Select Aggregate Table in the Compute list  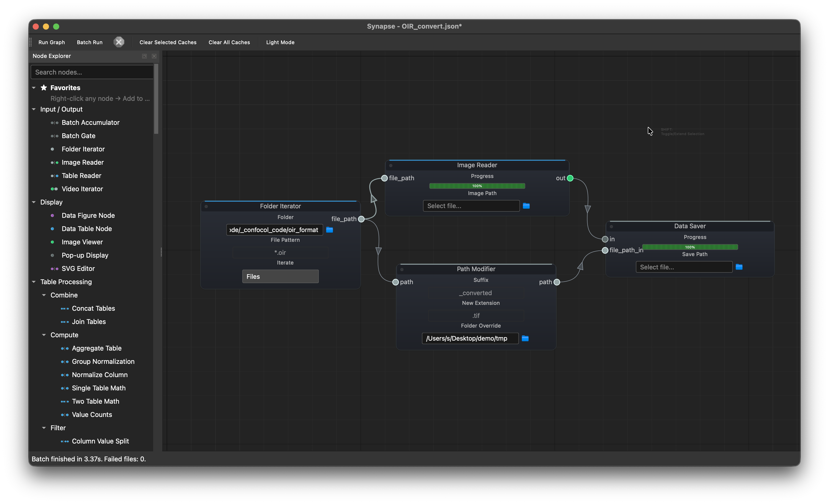pyautogui.click(x=96, y=348)
